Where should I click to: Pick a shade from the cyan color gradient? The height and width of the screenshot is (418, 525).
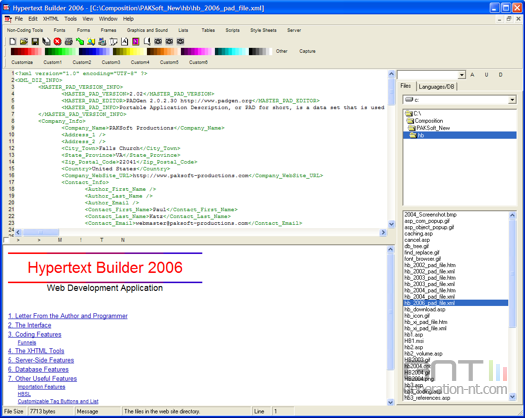click(230, 51)
